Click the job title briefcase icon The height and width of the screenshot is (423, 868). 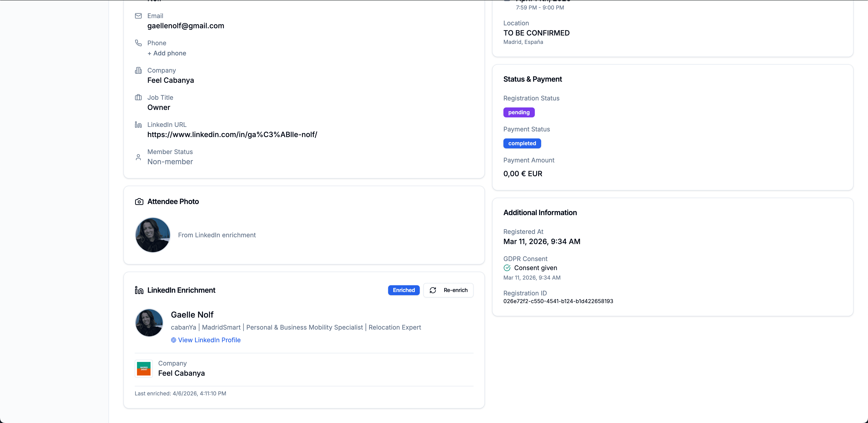click(x=138, y=97)
